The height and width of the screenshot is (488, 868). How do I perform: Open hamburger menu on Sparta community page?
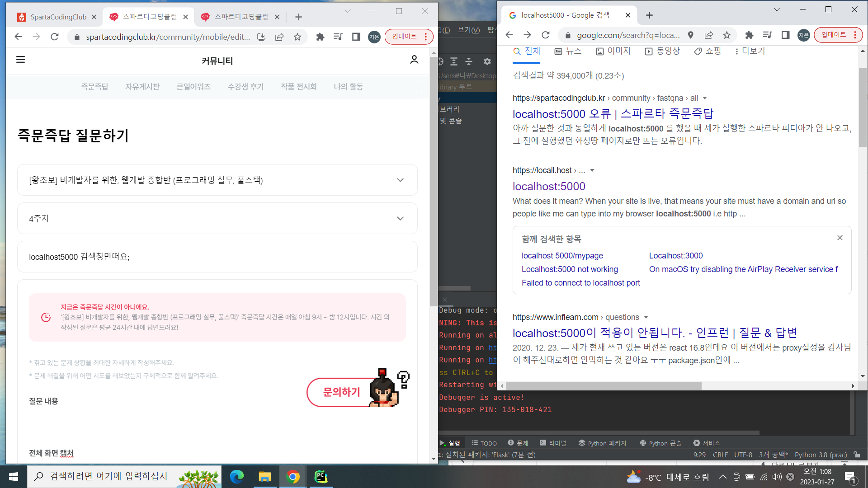(20, 60)
